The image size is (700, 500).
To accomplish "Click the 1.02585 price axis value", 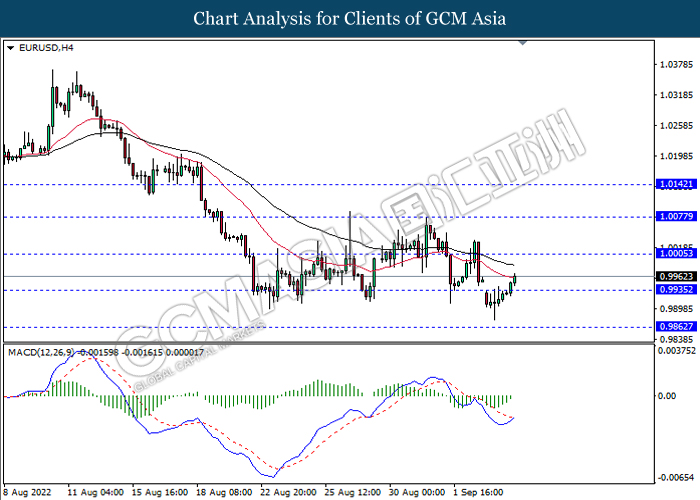I will (676, 125).
